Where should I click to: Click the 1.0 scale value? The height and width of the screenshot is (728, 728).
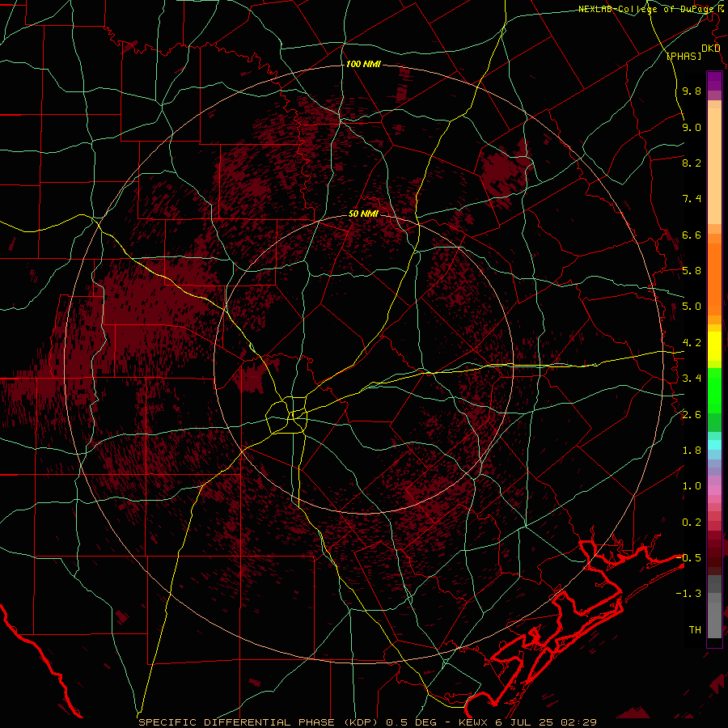(692, 486)
